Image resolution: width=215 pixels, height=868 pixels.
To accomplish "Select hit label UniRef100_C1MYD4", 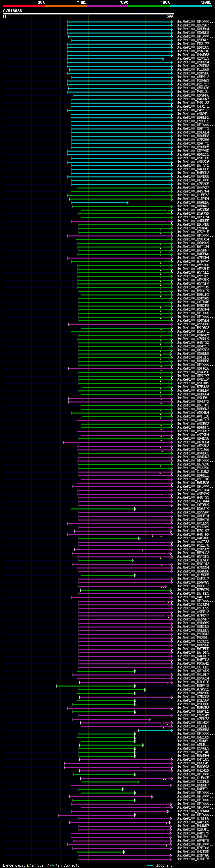I will pos(193,199).
